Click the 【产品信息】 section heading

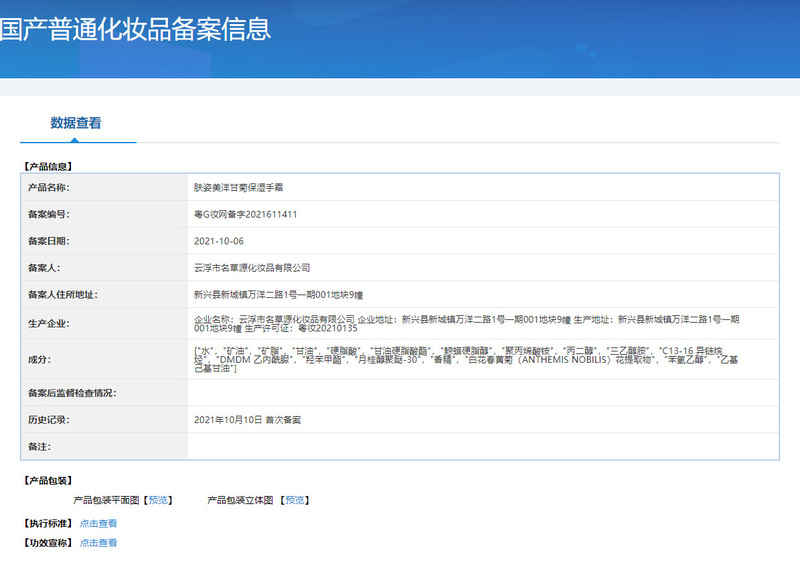click(x=48, y=166)
